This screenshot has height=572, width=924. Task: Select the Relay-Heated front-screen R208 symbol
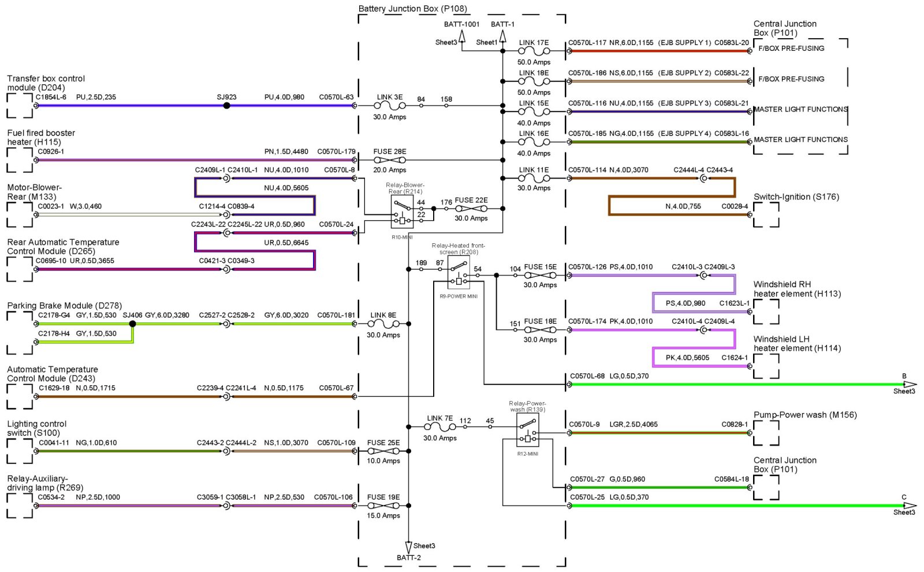click(459, 273)
